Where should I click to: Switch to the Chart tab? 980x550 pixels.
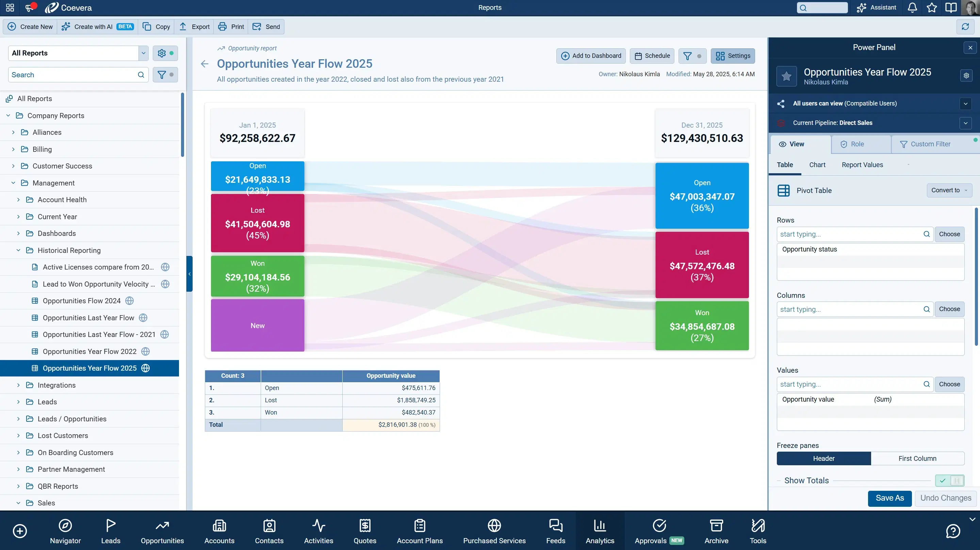click(x=817, y=164)
